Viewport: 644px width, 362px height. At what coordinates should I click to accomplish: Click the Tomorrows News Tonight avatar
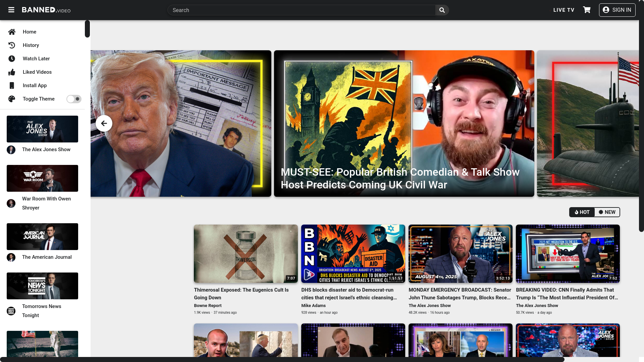click(x=11, y=311)
